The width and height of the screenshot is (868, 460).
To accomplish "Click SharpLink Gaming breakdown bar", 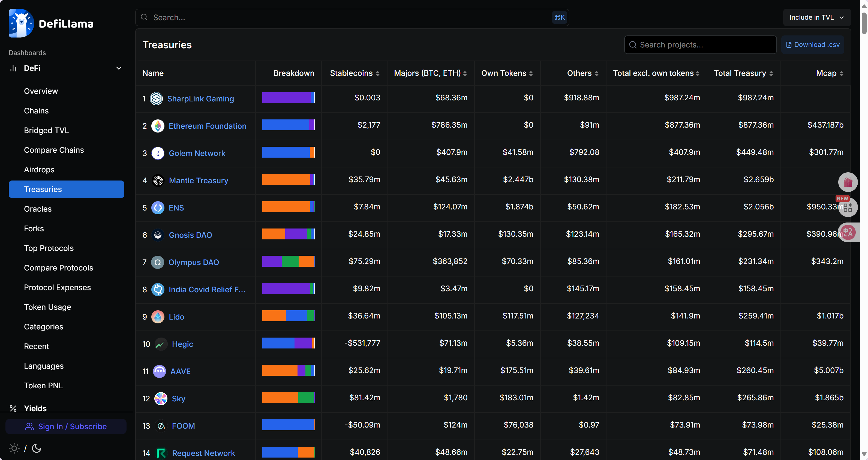I will pos(289,98).
